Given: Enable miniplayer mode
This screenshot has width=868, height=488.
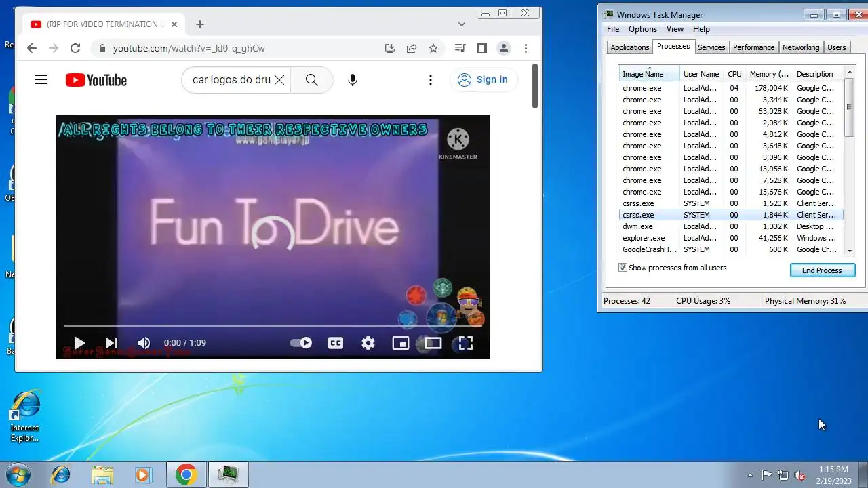Looking at the screenshot, I should coord(401,343).
